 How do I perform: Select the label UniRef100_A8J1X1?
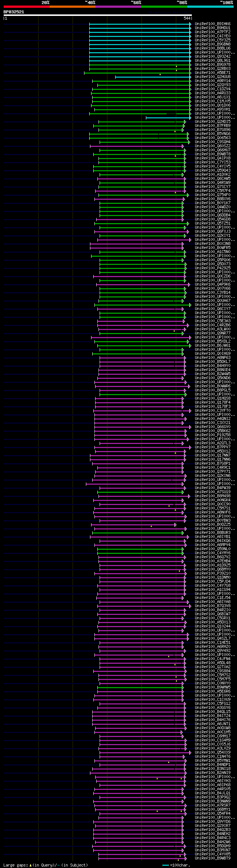(x=213, y=97)
